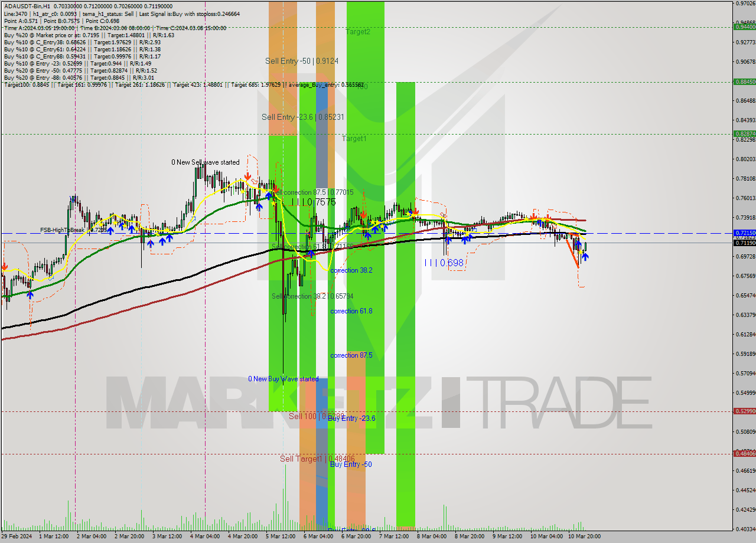Click the blue 'correction 61.8' label
Viewport: 756px width, 543px height.
click(x=351, y=311)
